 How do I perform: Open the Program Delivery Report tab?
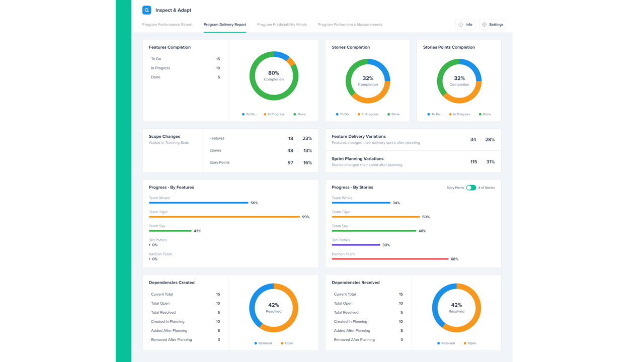(x=225, y=25)
